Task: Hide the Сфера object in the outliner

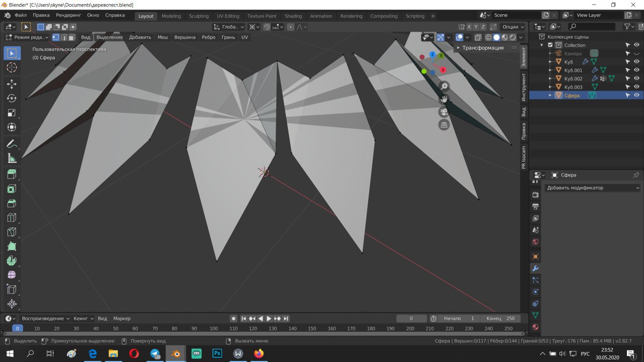Action: coord(636,95)
